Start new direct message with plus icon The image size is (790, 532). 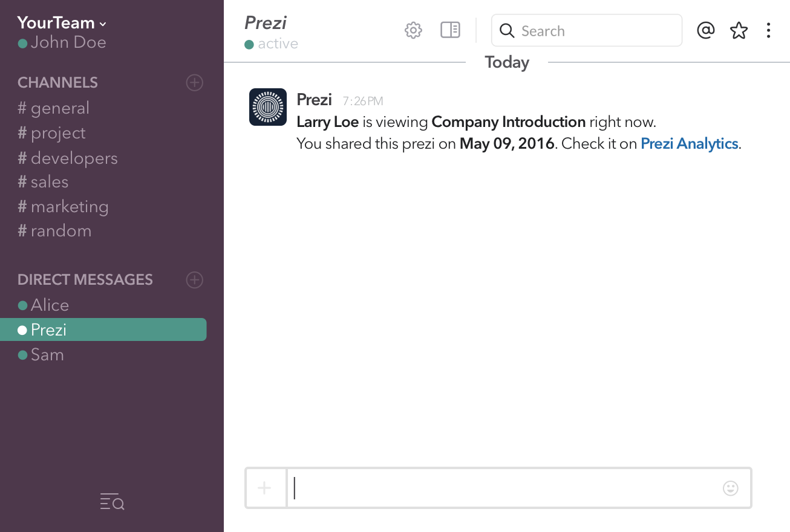(x=194, y=280)
